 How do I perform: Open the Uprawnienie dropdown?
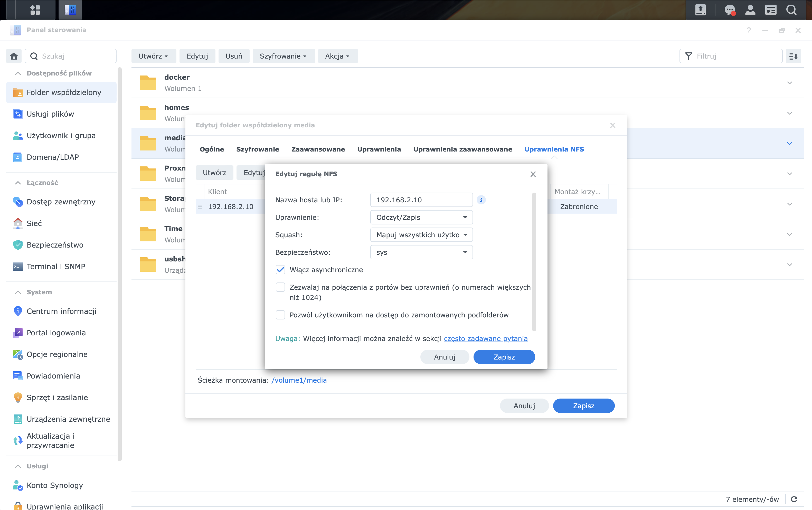tap(421, 217)
